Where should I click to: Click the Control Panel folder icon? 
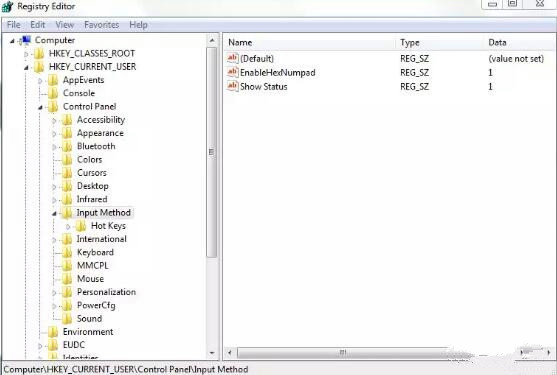click(53, 107)
